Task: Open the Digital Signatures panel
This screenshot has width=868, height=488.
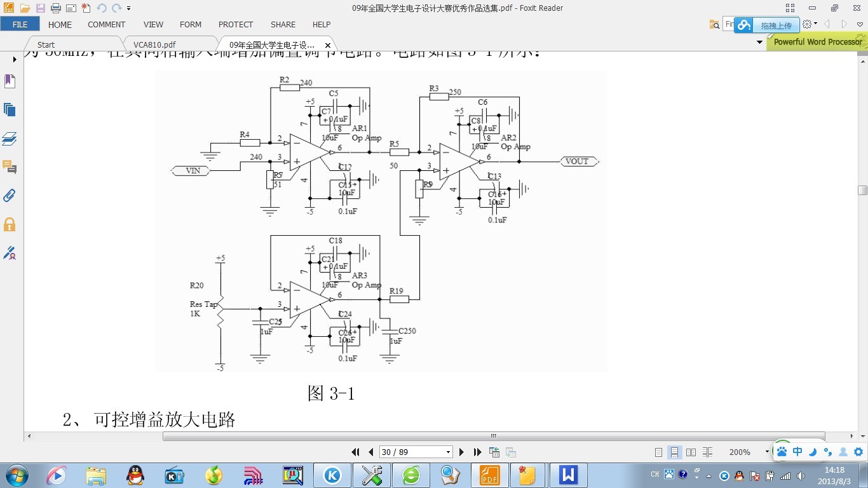Action: pos(10,253)
